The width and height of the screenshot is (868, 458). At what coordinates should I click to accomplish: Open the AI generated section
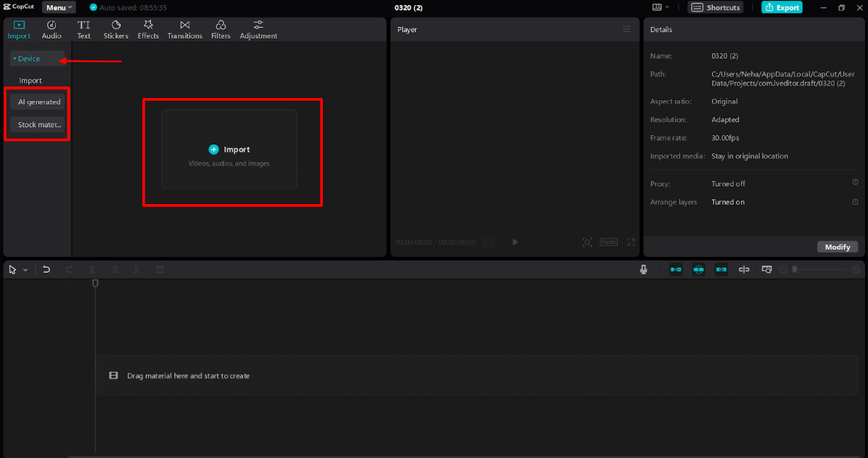click(x=38, y=102)
